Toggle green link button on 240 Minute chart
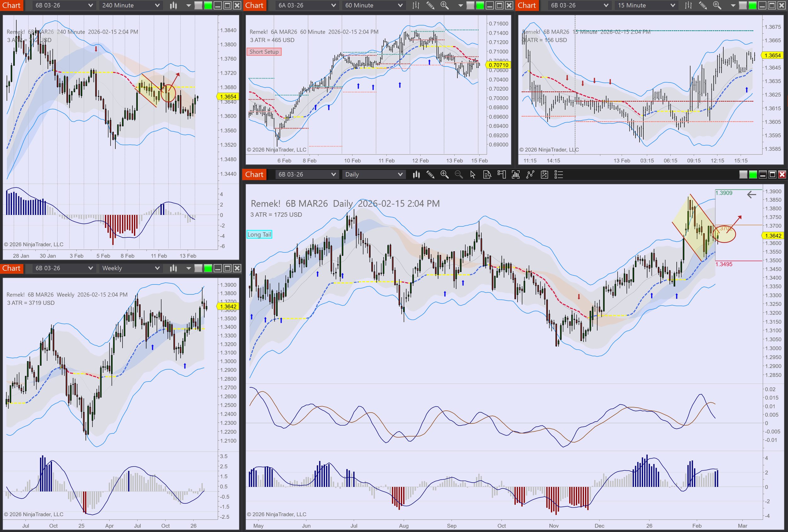 [208, 5]
